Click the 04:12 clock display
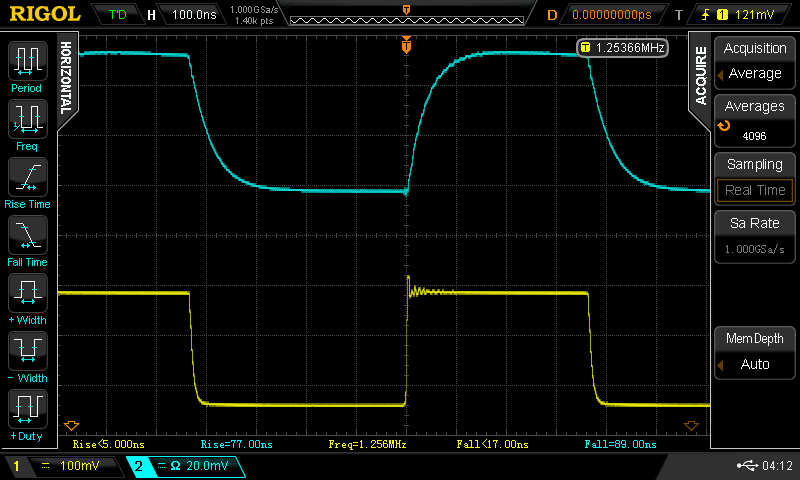Screen dimensions: 800x480 click(777, 465)
